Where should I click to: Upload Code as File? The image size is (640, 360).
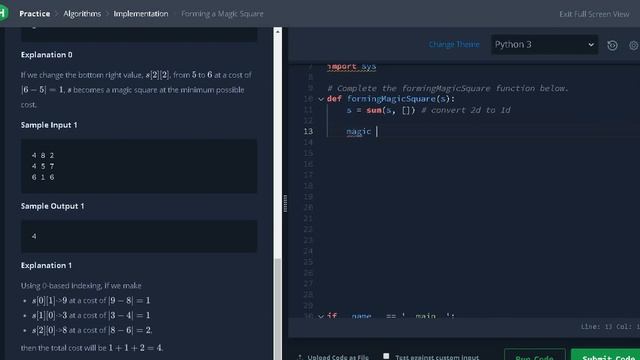click(x=333, y=357)
